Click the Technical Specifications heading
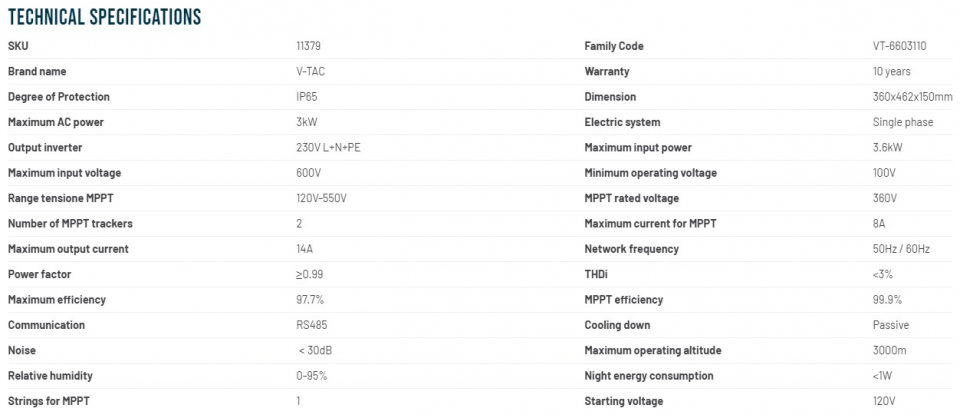The image size is (960, 415). [x=104, y=17]
